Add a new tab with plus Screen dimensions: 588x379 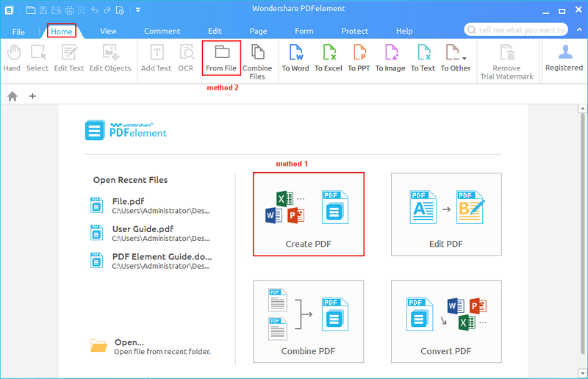click(32, 96)
